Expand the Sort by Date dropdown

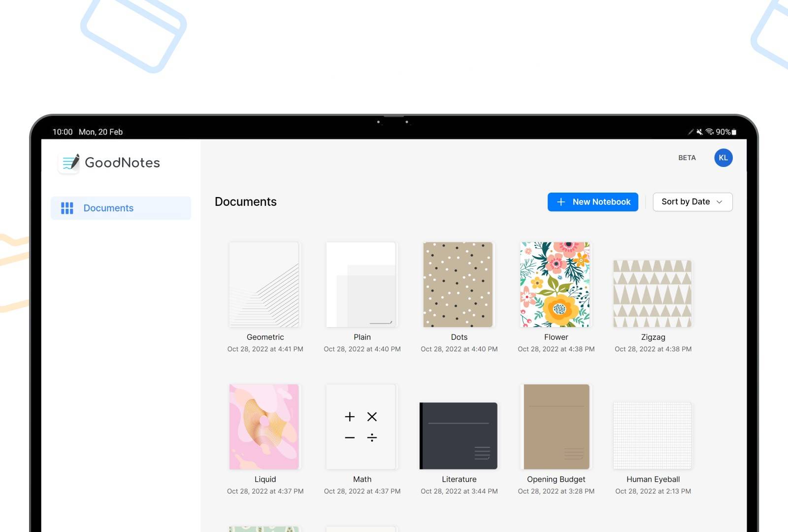(692, 202)
